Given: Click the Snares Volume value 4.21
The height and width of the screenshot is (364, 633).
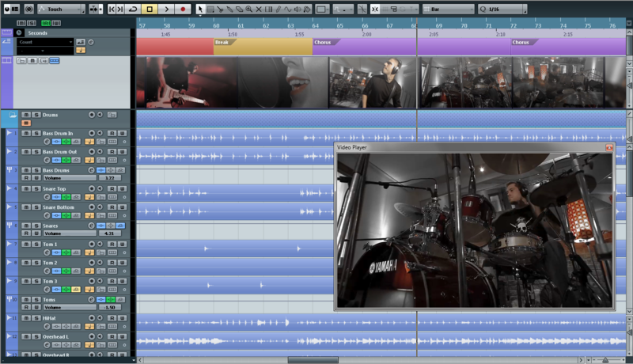Looking at the screenshot, I should pyautogui.click(x=110, y=233).
